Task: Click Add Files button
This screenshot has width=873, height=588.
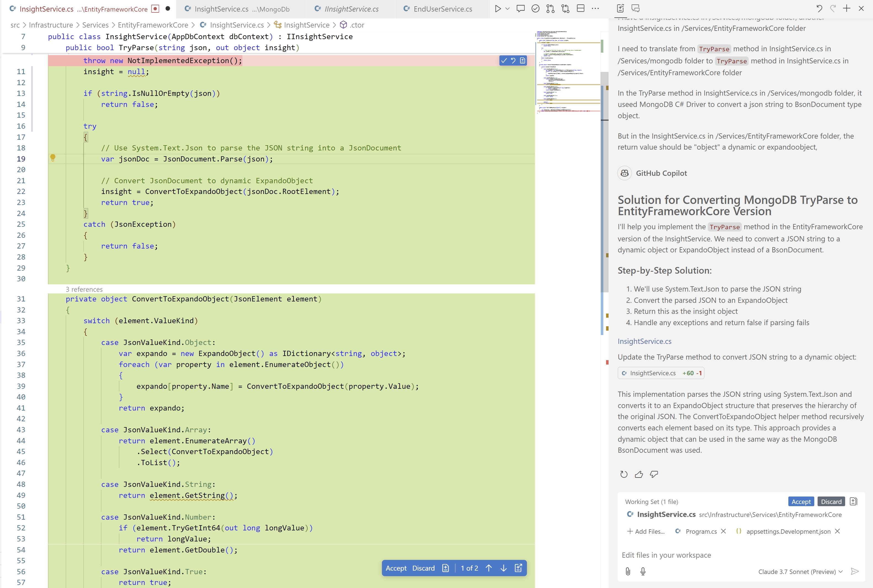Action: [x=646, y=531]
